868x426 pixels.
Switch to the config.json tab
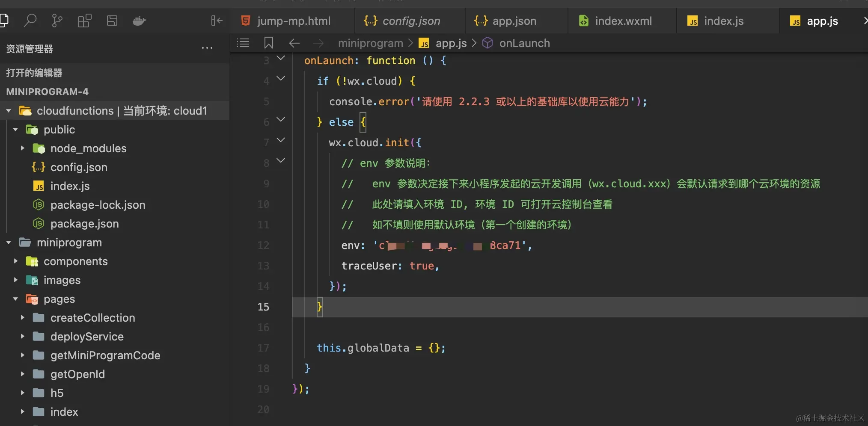click(410, 21)
